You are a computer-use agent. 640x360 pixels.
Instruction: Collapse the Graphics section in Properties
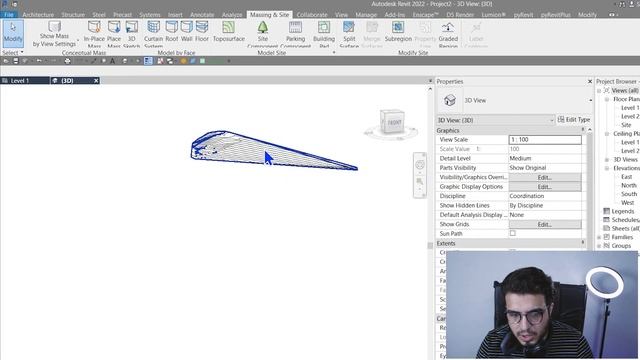click(583, 130)
